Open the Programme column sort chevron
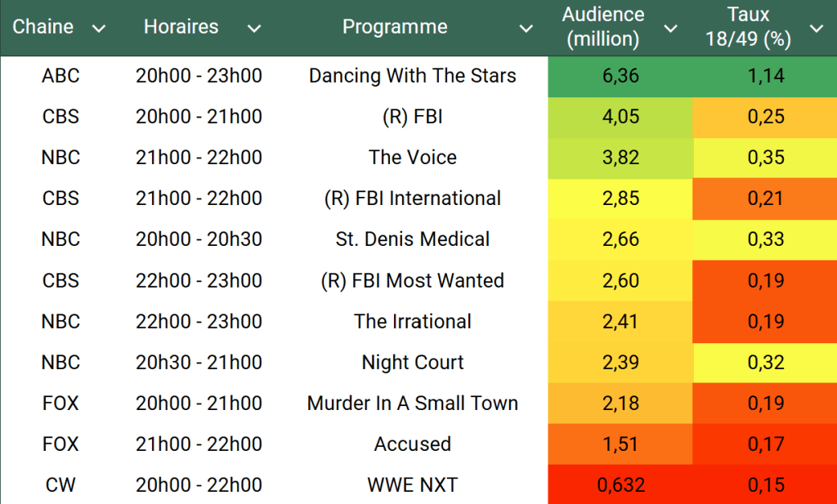Screen dimensions: 837x504 tap(526, 29)
